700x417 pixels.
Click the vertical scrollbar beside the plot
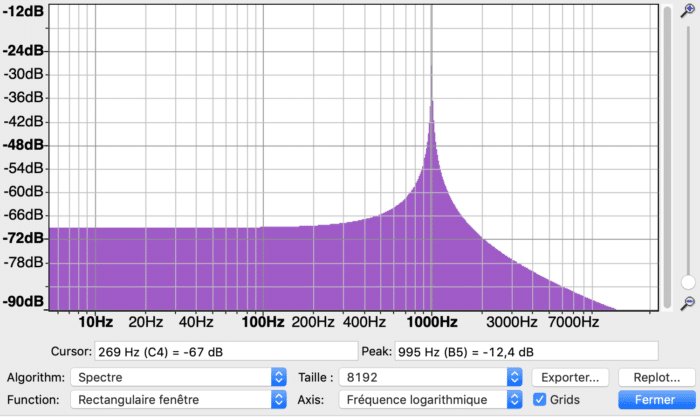667,157
